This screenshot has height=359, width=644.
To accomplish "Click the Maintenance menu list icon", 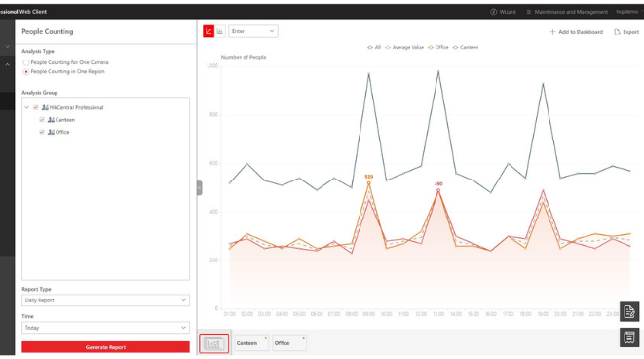I will (529, 12).
